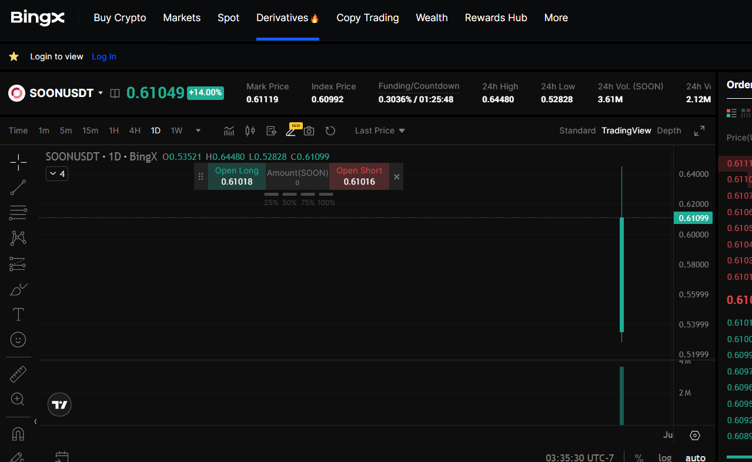This screenshot has width=752, height=462.
Task: Toggle log scale on the chart
Action: pos(665,457)
